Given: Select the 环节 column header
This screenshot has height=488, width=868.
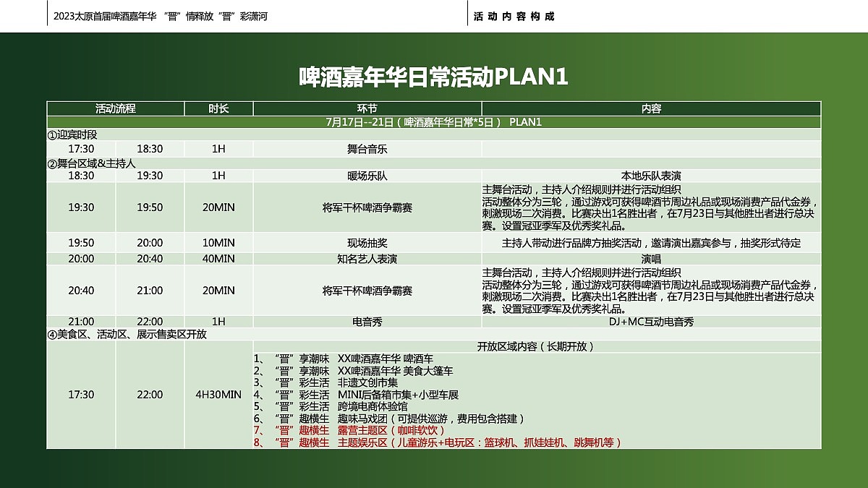Looking at the screenshot, I should [x=367, y=110].
